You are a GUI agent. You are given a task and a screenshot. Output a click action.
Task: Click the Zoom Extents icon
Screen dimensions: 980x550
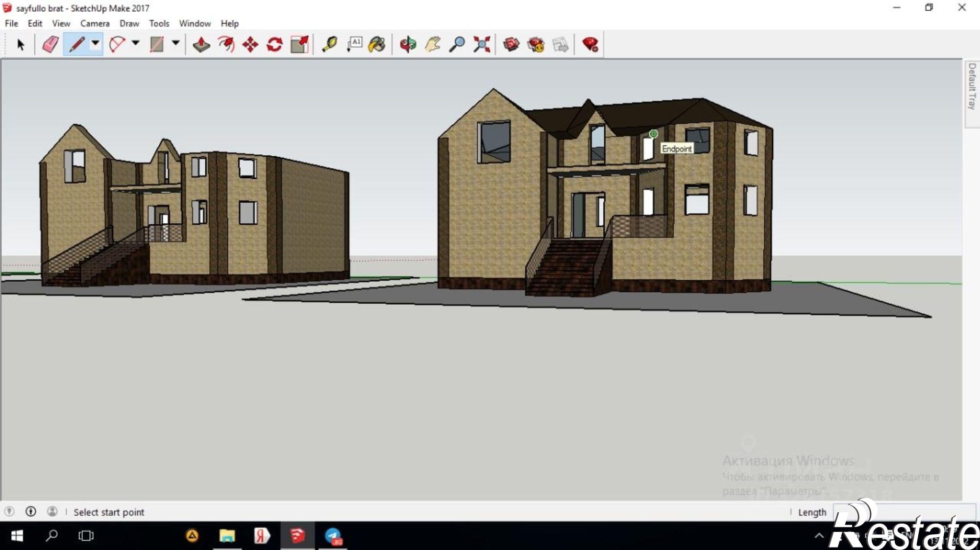482,45
